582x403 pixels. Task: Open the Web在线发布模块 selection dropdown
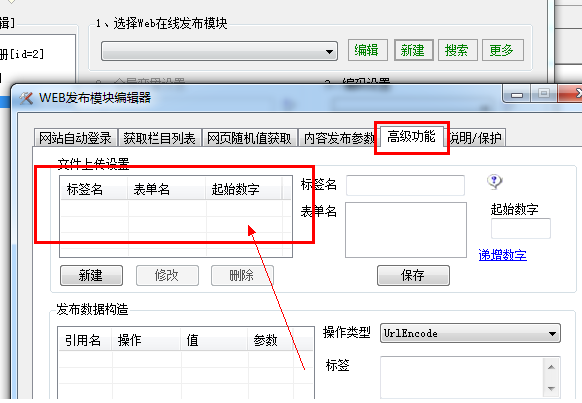[219, 51]
